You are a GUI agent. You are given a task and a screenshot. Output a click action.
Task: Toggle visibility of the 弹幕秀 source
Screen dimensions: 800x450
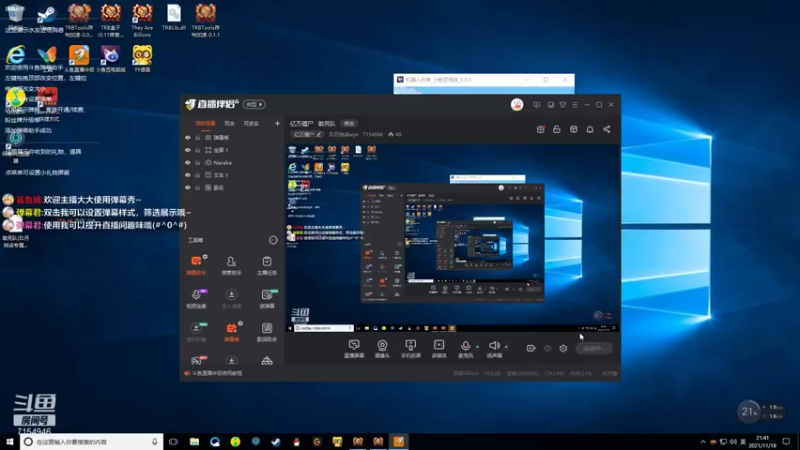coord(188,138)
